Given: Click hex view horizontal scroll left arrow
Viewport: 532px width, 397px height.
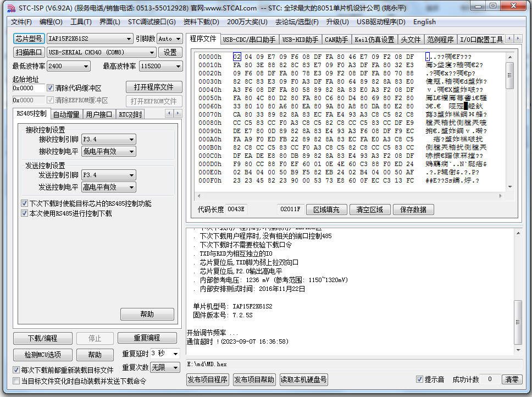Looking at the screenshot, I should coord(199,196).
